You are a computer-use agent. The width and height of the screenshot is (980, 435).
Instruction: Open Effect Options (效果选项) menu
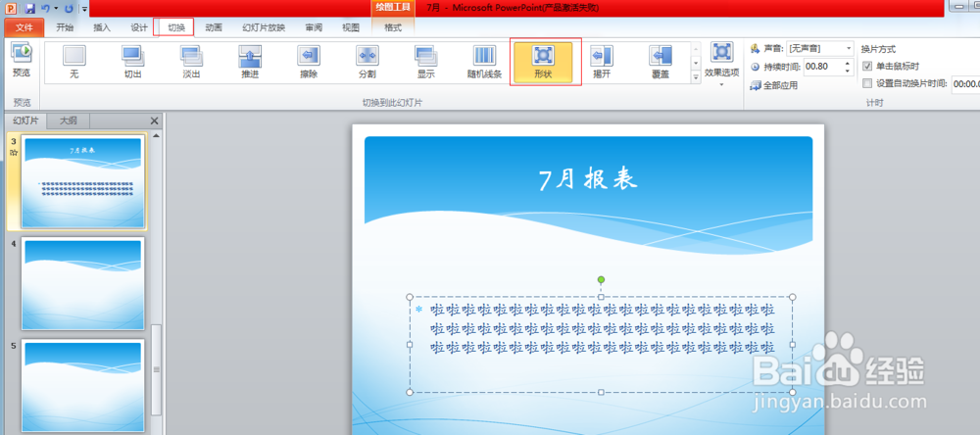[722, 65]
